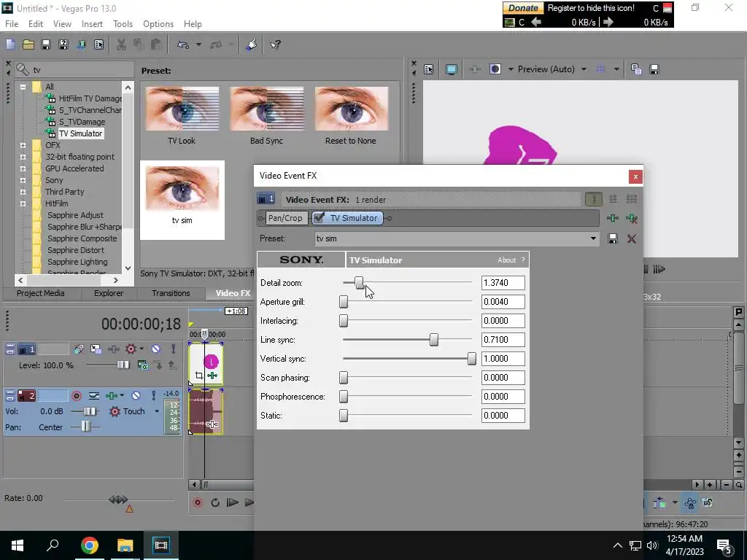The width and height of the screenshot is (747, 560).
Task: Click Invert track phase icon on track 2
Action: pos(94,396)
